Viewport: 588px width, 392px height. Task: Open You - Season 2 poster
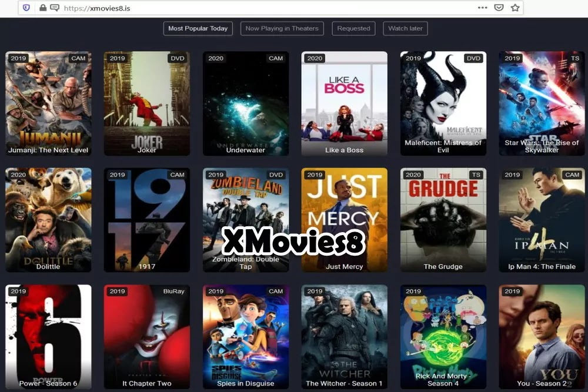(542, 337)
